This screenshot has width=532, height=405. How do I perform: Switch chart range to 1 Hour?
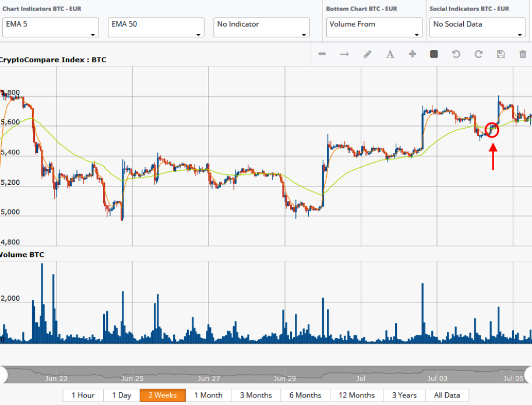[83, 395]
